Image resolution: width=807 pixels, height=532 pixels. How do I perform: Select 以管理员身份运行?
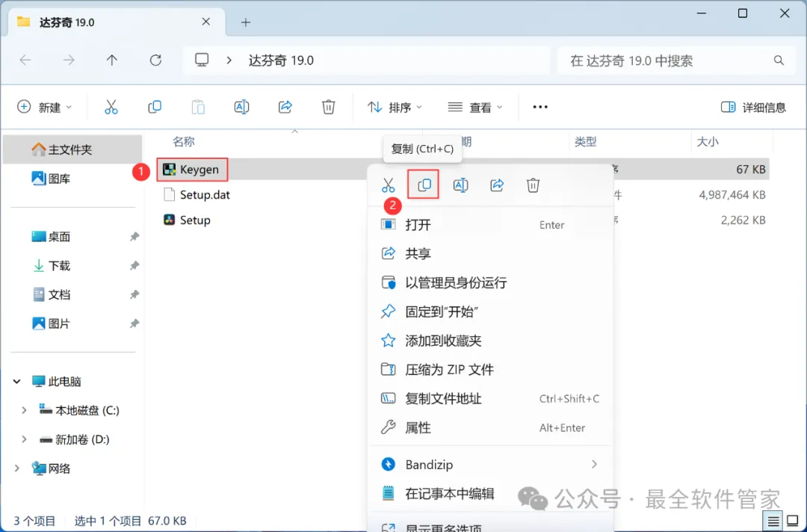tap(490, 282)
